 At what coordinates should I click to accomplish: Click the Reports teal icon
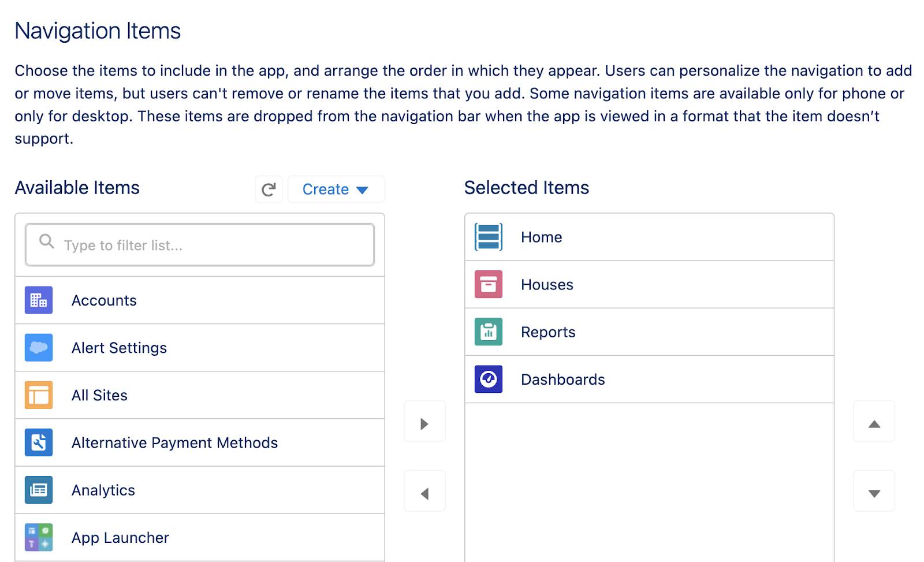tap(488, 332)
